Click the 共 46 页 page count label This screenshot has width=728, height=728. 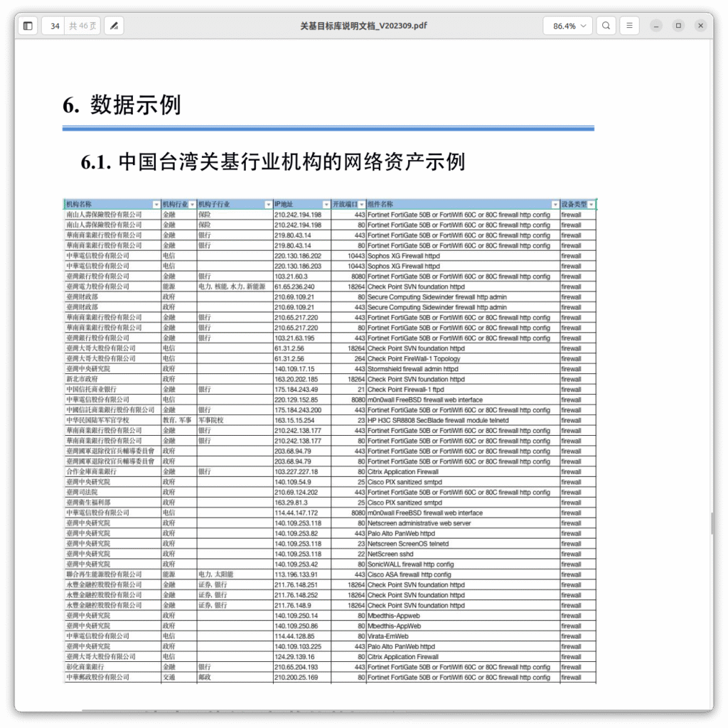point(82,26)
